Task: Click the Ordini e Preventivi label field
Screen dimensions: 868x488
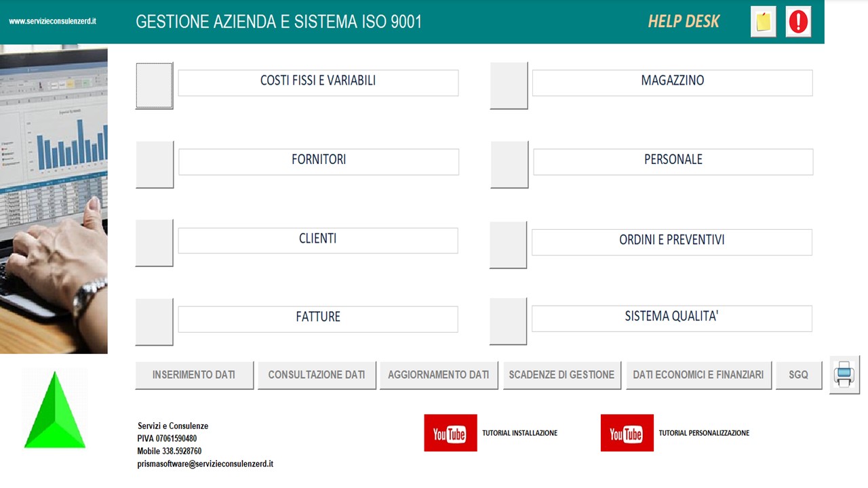Action: pos(672,242)
